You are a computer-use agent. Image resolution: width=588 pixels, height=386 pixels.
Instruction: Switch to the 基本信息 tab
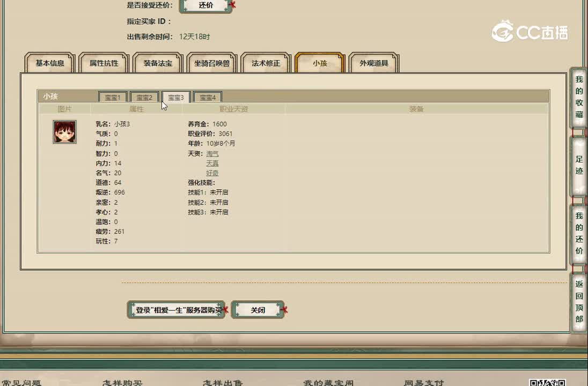click(x=49, y=63)
